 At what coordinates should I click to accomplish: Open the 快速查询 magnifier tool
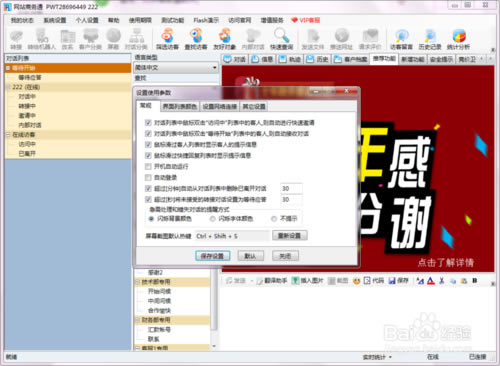282,39
